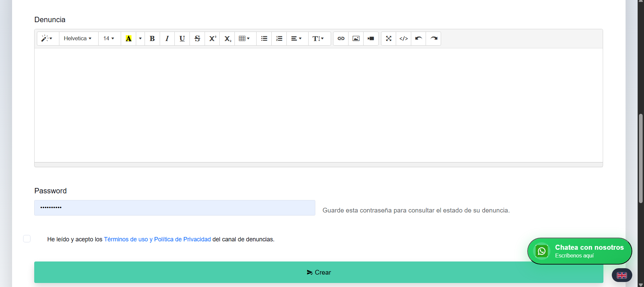Click the underline formatting icon
Screen dimensions: 644x287
(x=182, y=39)
